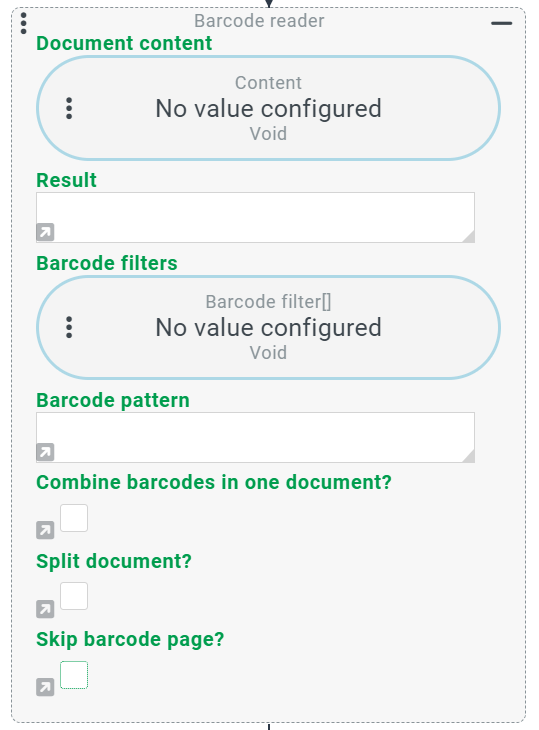Open the Barcode filter[] options menu
Image resolution: width=539 pixels, height=730 pixels.
pos(69,327)
